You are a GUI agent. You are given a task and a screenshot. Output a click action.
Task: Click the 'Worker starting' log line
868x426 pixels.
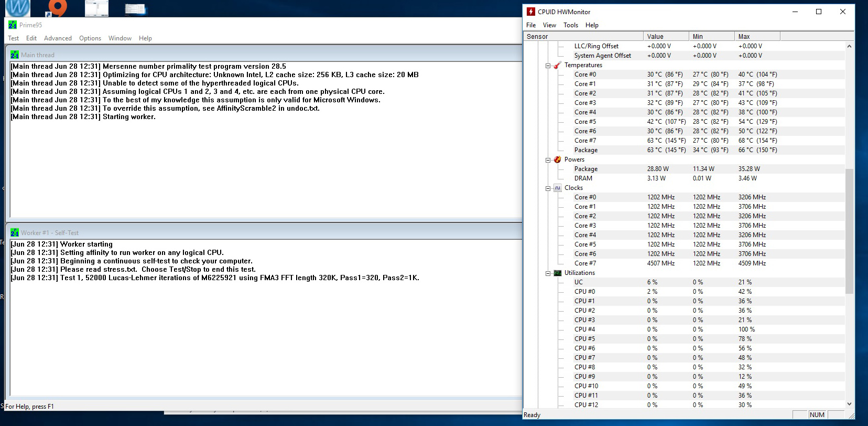(x=61, y=244)
